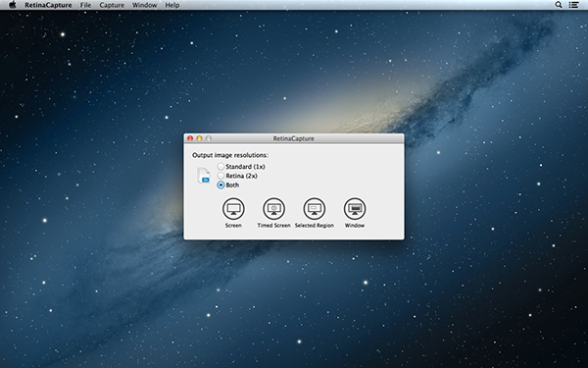This screenshot has height=368, width=588.
Task: Start a Timed Screen capture
Action: [x=273, y=209]
